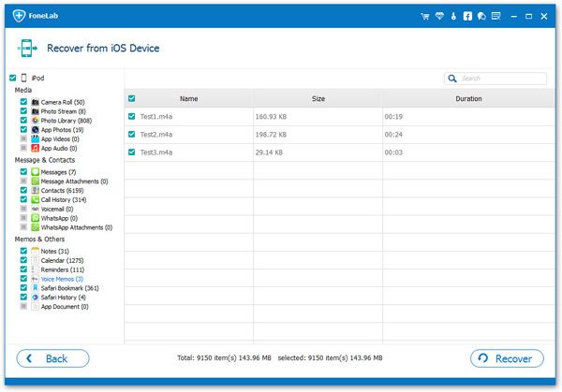Select Calendar (1275) category
Screen dimensions: 562x392
pos(63,260)
